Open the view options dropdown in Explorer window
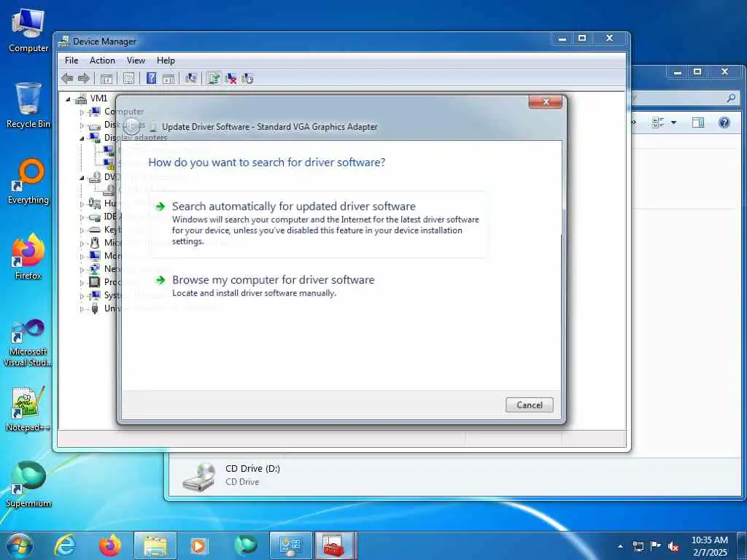The width and height of the screenshot is (747, 560). pos(673,122)
